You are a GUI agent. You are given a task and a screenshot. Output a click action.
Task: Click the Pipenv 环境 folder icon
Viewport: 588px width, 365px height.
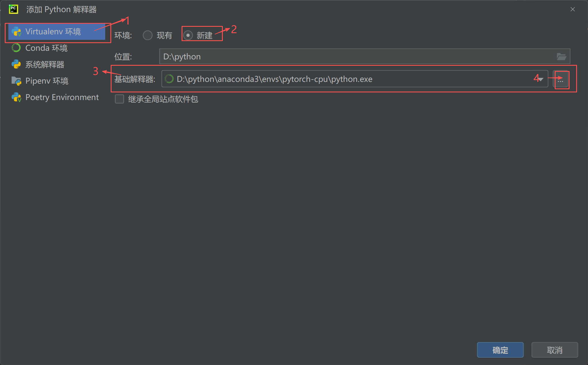pos(16,81)
